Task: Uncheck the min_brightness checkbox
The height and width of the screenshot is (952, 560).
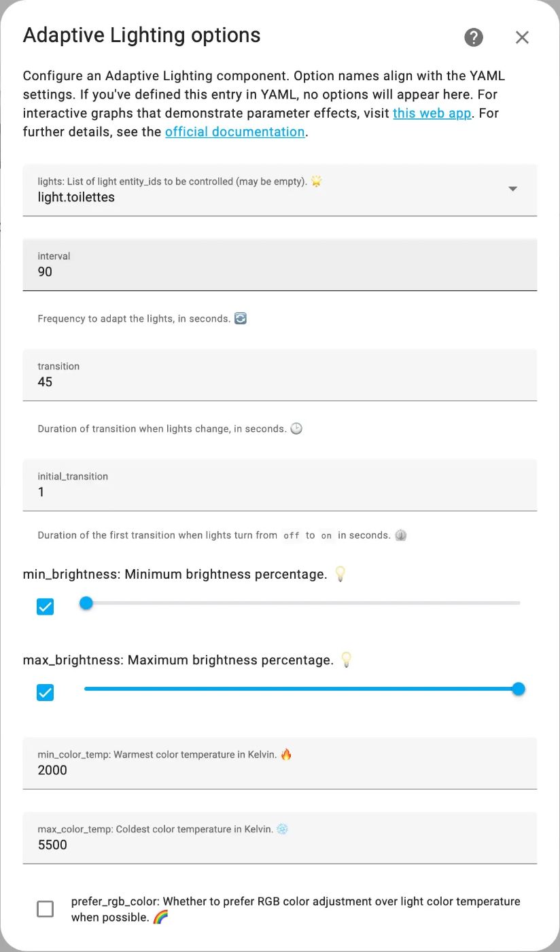Action: [46, 607]
